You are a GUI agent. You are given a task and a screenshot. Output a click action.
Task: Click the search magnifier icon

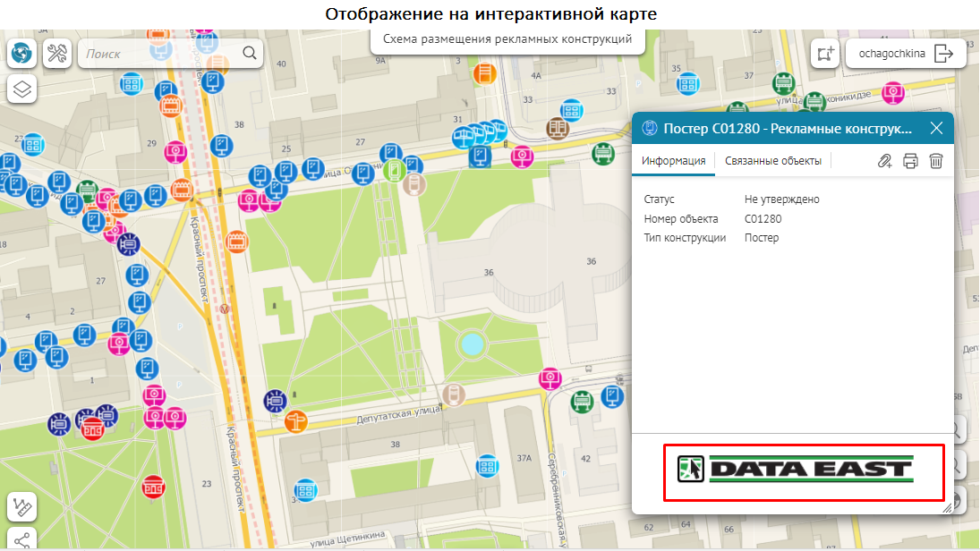coord(250,54)
